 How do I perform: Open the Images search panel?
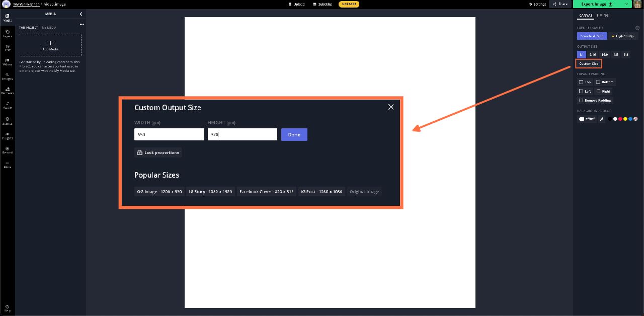point(7,76)
